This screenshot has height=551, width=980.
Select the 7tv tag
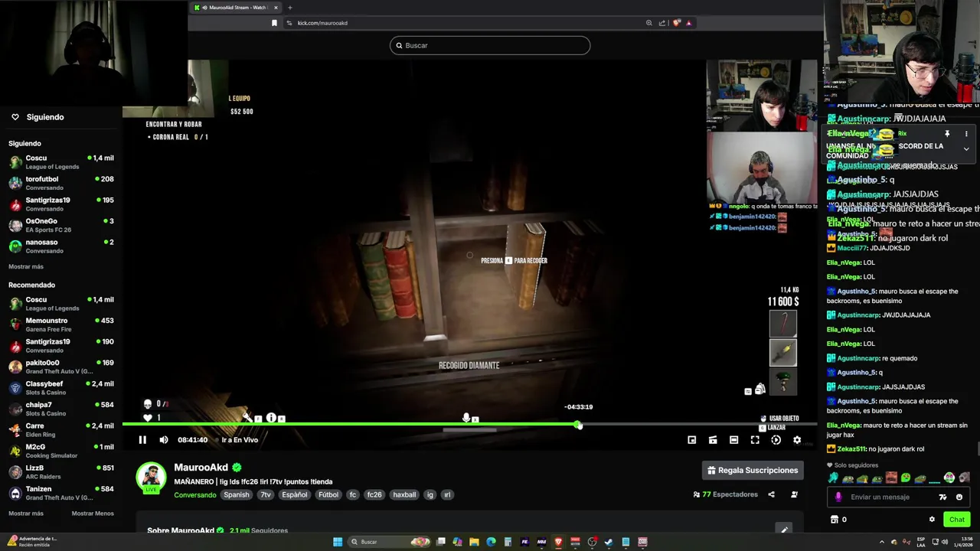pos(266,495)
